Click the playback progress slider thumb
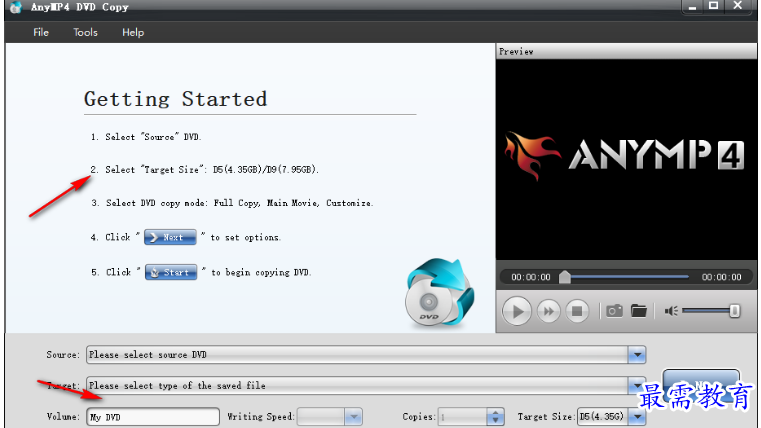Image resolution: width=761 pixels, height=428 pixels. (564, 277)
